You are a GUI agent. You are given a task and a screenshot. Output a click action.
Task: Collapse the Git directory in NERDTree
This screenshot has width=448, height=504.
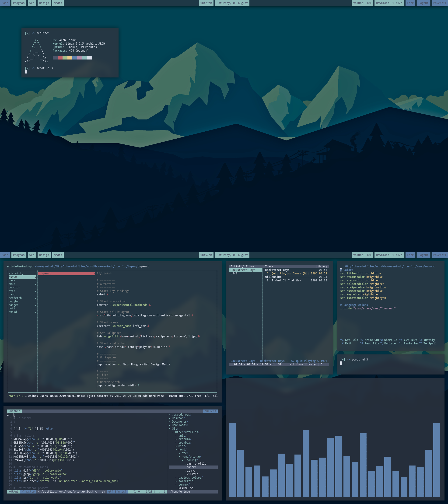(175, 428)
